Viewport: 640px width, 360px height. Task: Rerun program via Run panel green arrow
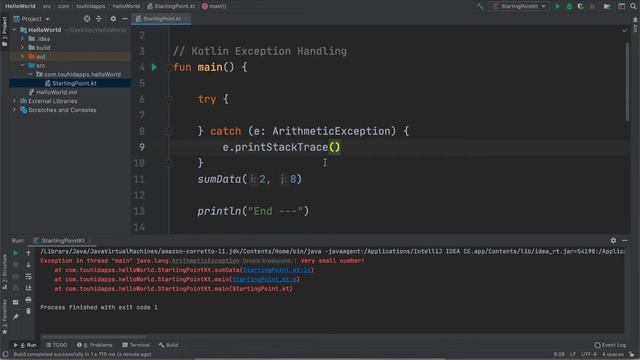click(x=16, y=253)
